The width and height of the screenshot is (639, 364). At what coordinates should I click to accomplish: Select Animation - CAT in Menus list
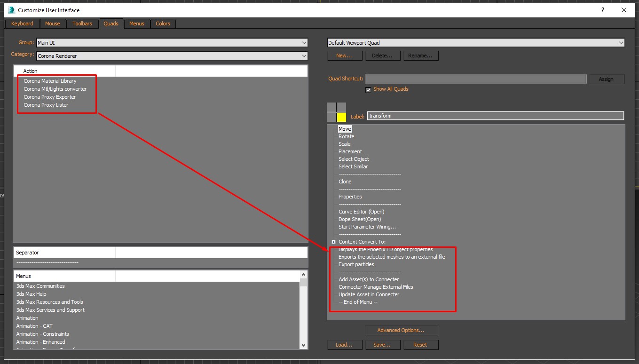(34, 326)
